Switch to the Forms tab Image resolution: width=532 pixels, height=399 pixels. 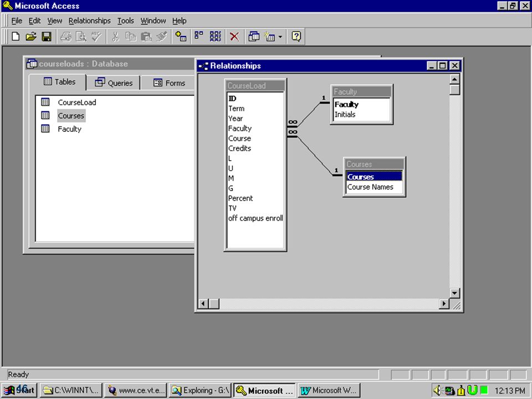168,83
